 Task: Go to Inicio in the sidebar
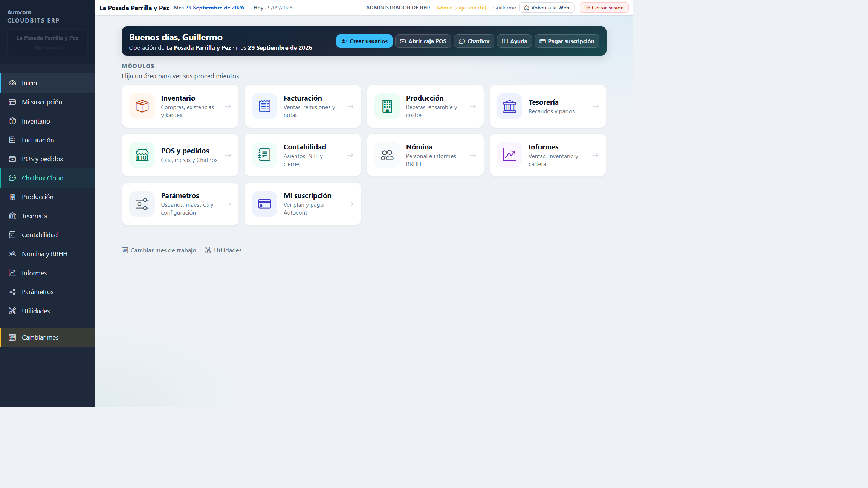47,83
